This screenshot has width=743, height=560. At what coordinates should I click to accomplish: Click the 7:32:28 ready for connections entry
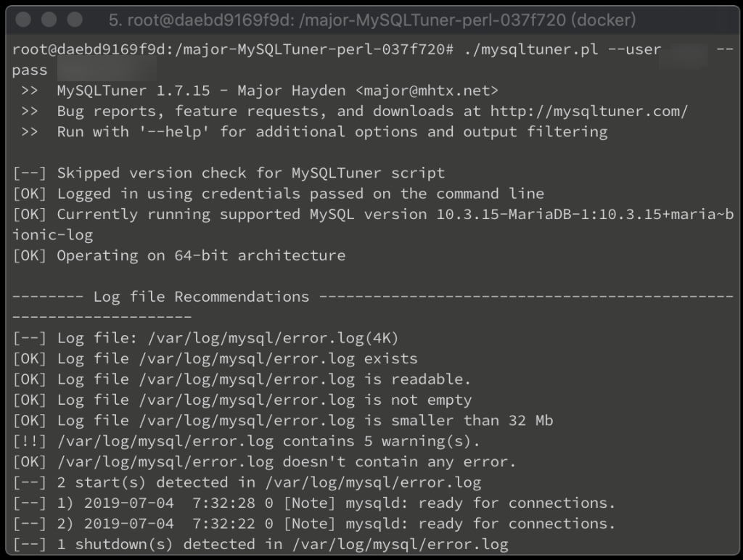click(313, 503)
